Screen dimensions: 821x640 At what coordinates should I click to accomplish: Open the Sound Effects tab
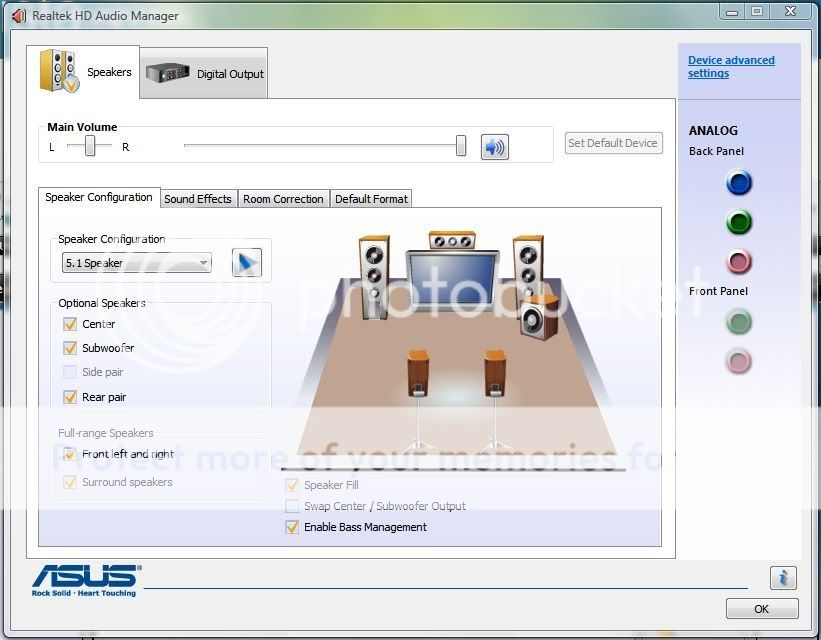[x=198, y=199]
